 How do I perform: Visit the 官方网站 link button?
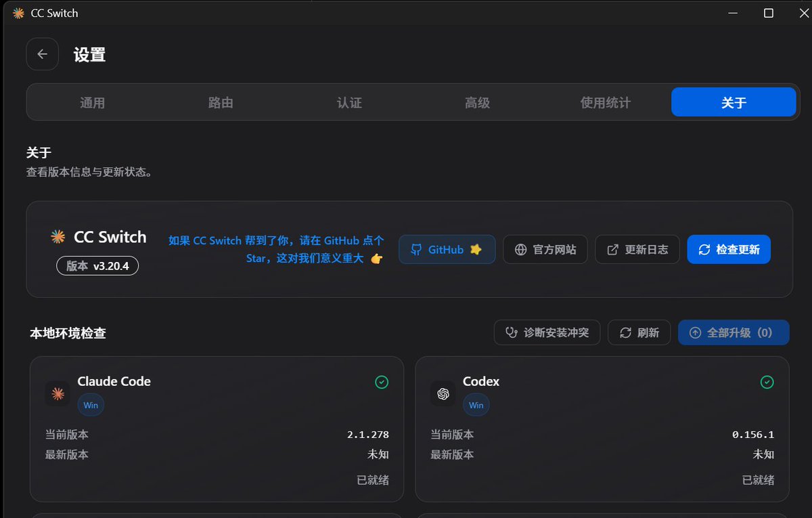[545, 249]
